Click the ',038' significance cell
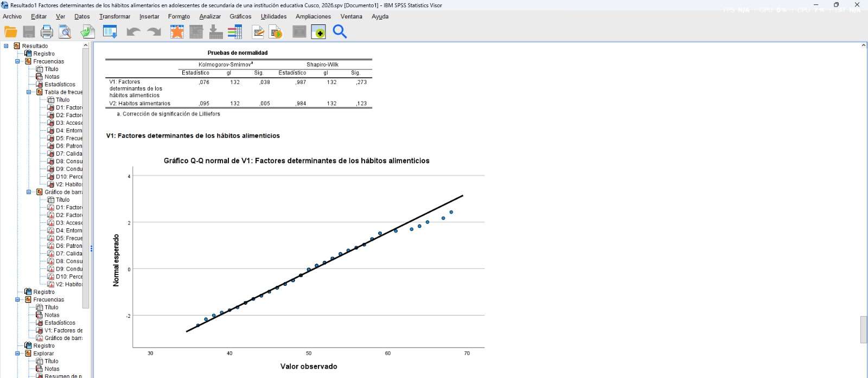This screenshot has height=378, width=868. (265, 82)
